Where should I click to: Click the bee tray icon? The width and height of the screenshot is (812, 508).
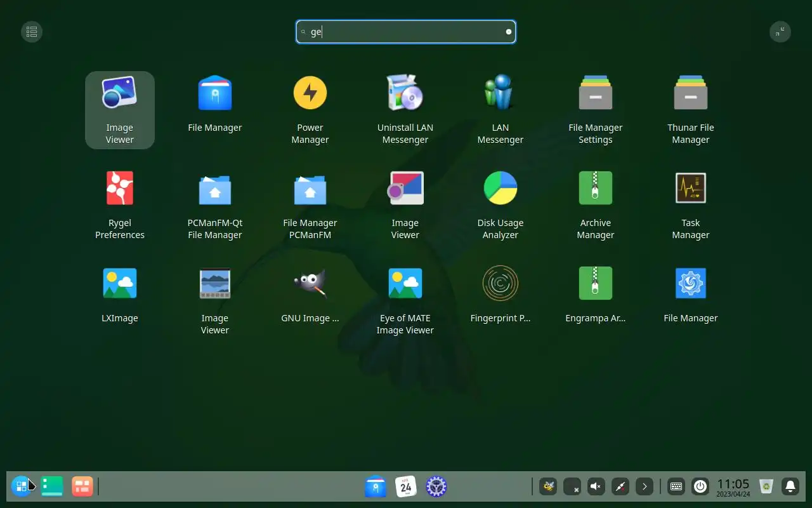(548, 486)
